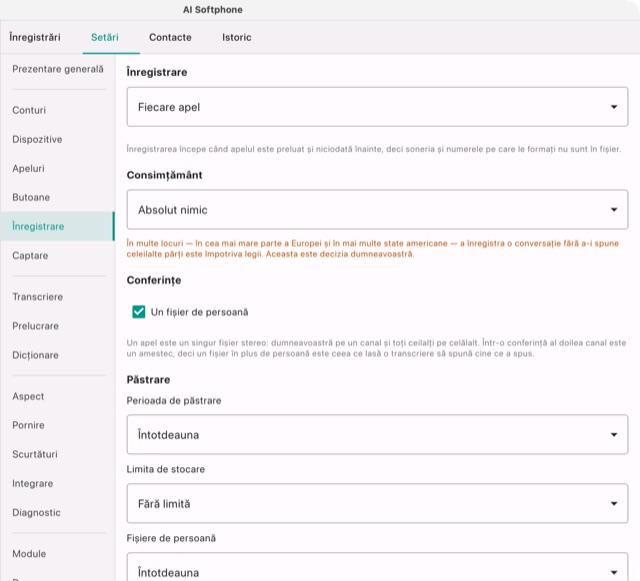The width and height of the screenshot is (640, 581).
Task: Open Scurtături settings
Action: point(58,454)
